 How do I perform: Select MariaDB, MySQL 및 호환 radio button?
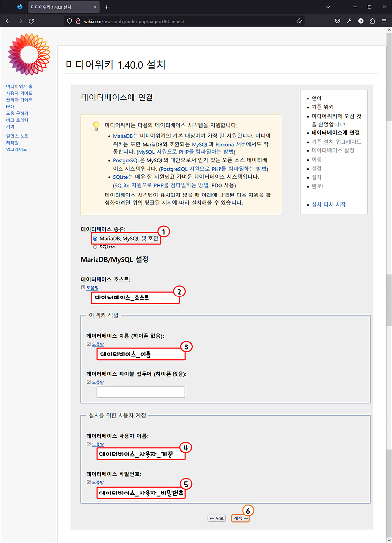(95, 239)
